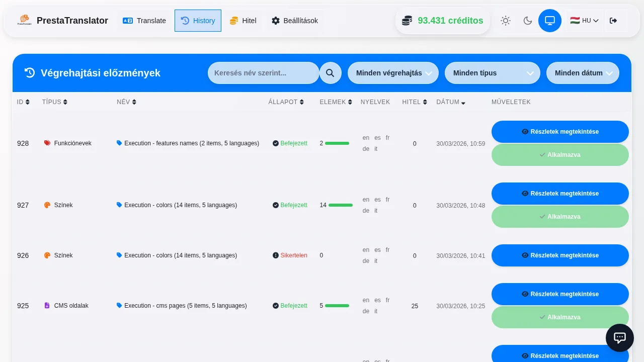Open the chat support bubble
Viewport: 644px width, 362px height.
pos(619,338)
